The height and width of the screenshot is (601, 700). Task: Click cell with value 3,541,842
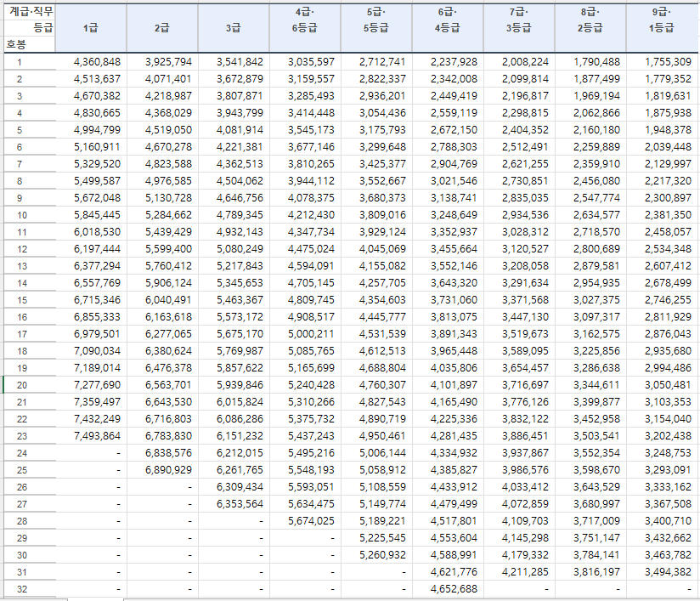(234, 62)
